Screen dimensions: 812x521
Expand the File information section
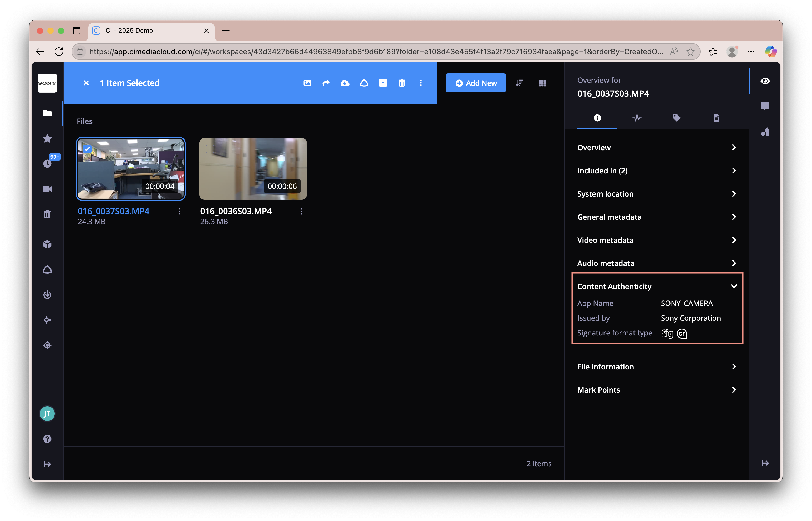point(657,367)
